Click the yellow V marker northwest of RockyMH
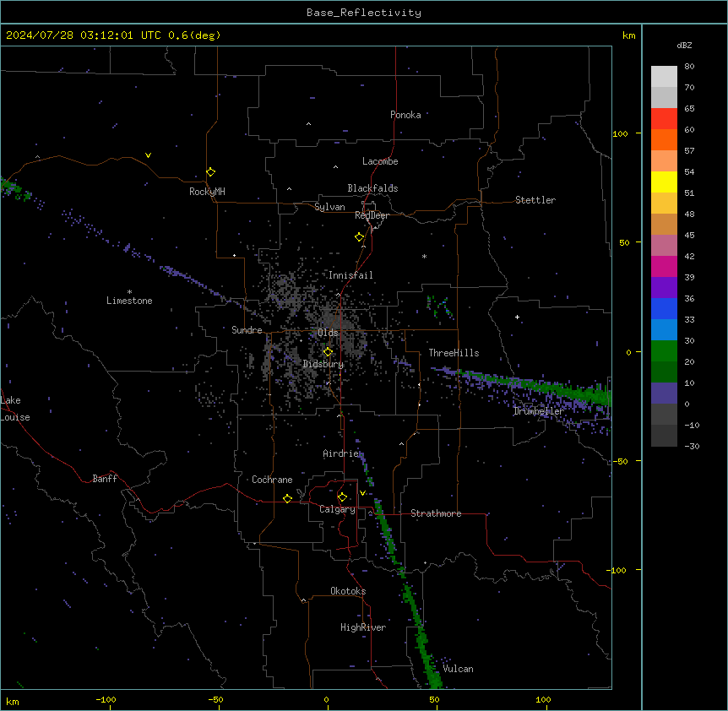This screenshot has width=728, height=711. [x=148, y=155]
